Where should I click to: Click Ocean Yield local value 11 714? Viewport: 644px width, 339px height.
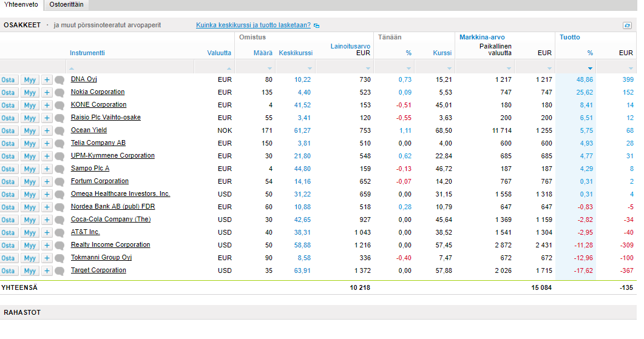(502, 130)
